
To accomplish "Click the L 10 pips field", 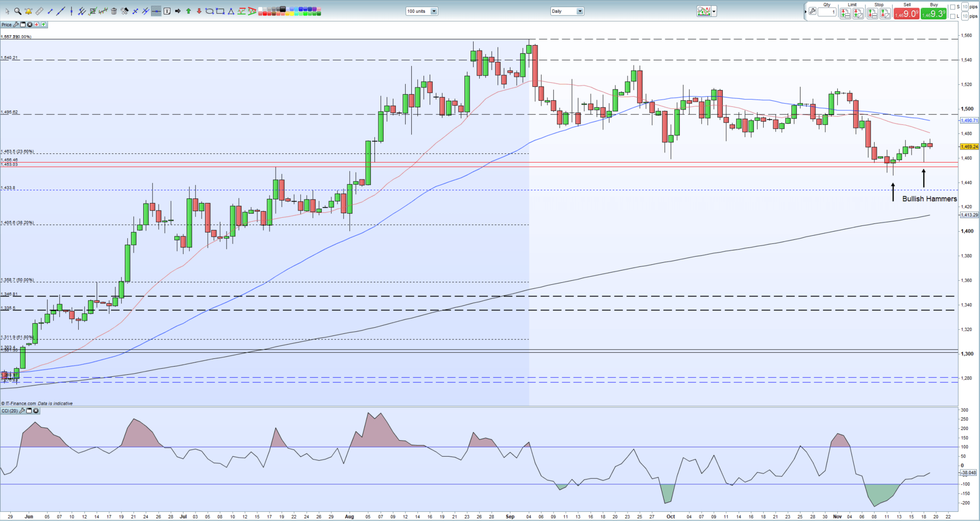I will point(965,16).
